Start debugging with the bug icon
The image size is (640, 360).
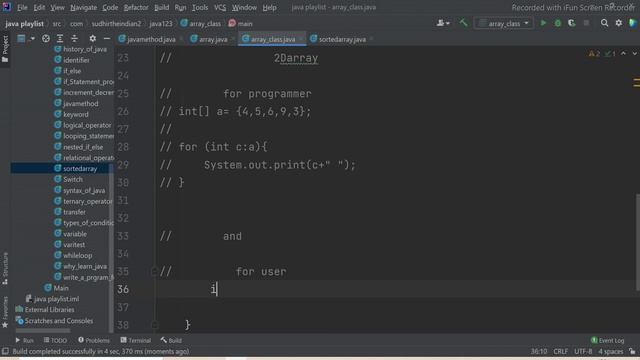558,23
